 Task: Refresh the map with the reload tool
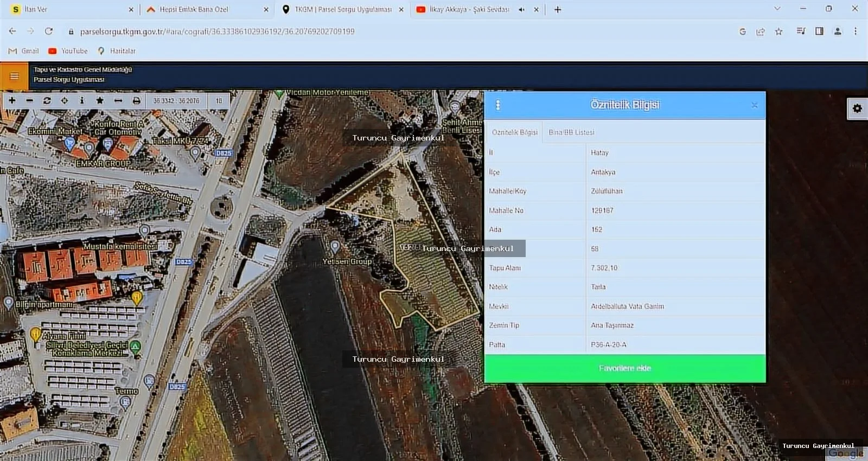tap(47, 100)
